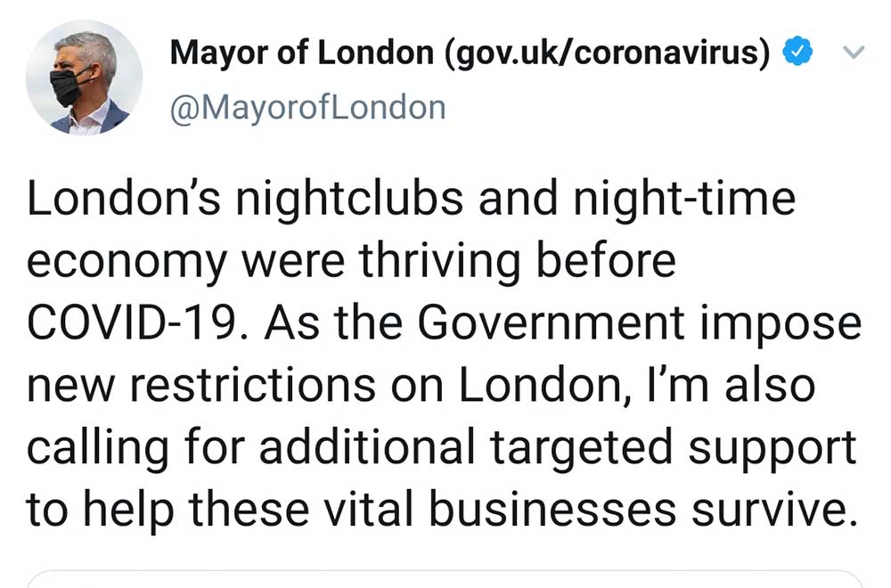Open the Mayor of London profile picture
The width and height of the screenshot is (891, 588).
[84, 78]
